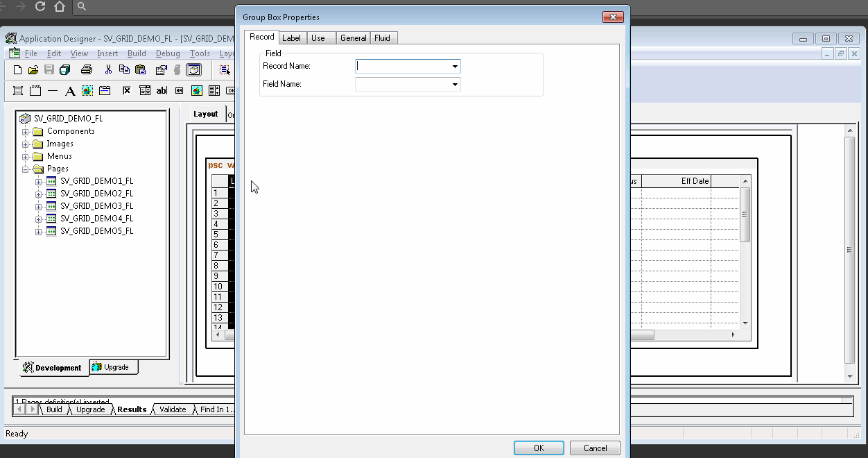868x458 pixels.
Task: Open a definition using the Open folder icon
Action: tap(33, 69)
